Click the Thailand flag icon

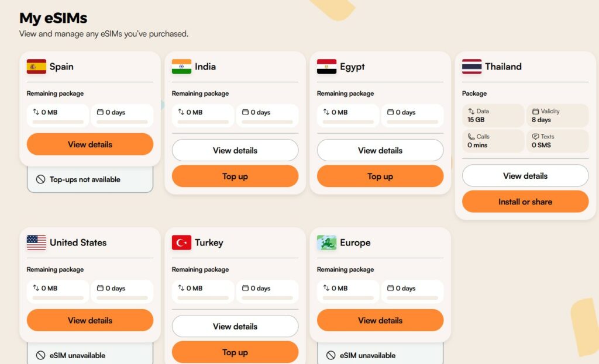471,67
